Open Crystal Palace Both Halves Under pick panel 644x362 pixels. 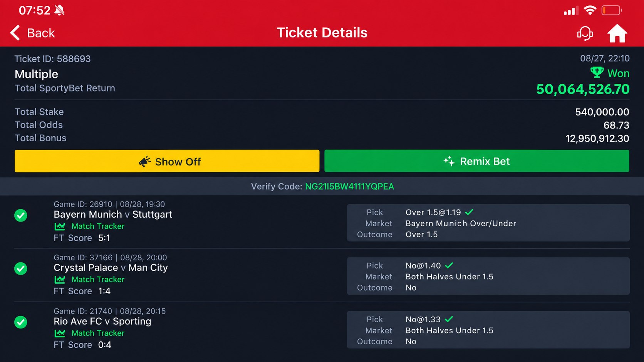tap(488, 276)
